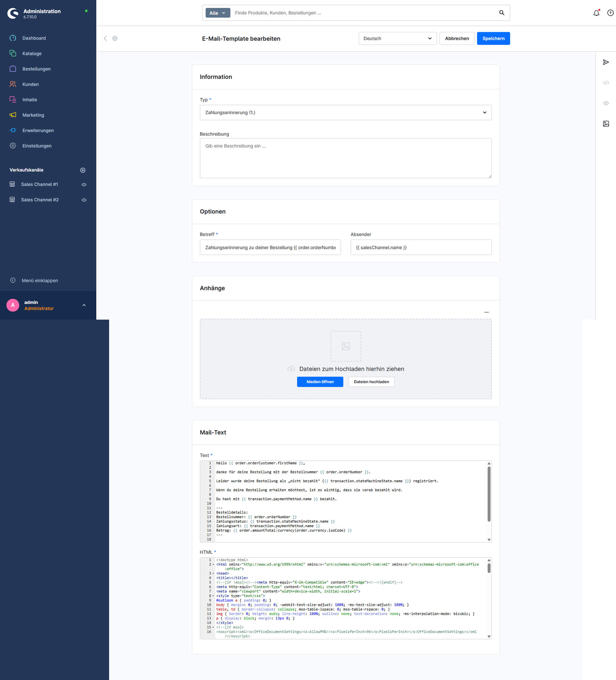Image resolution: width=616 pixels, height=680 pixels.
Task: Click the Speichern button
Action: click(493, 39)
